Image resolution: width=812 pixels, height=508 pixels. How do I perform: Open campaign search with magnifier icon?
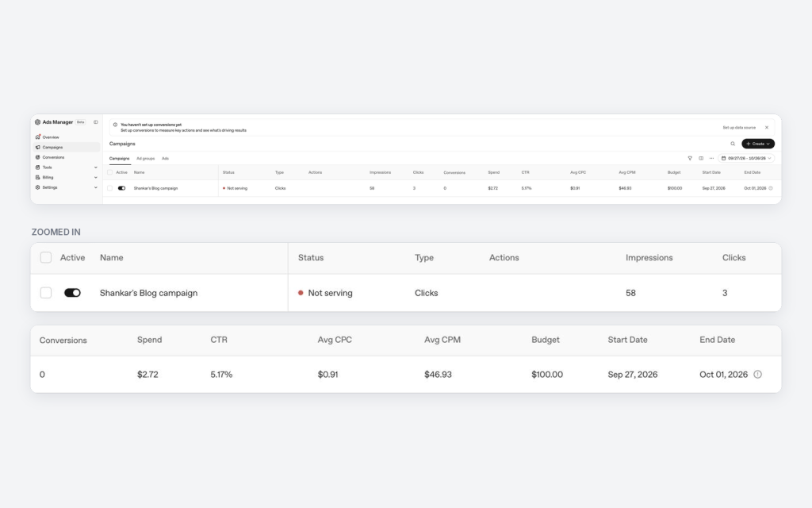(733, 144)
